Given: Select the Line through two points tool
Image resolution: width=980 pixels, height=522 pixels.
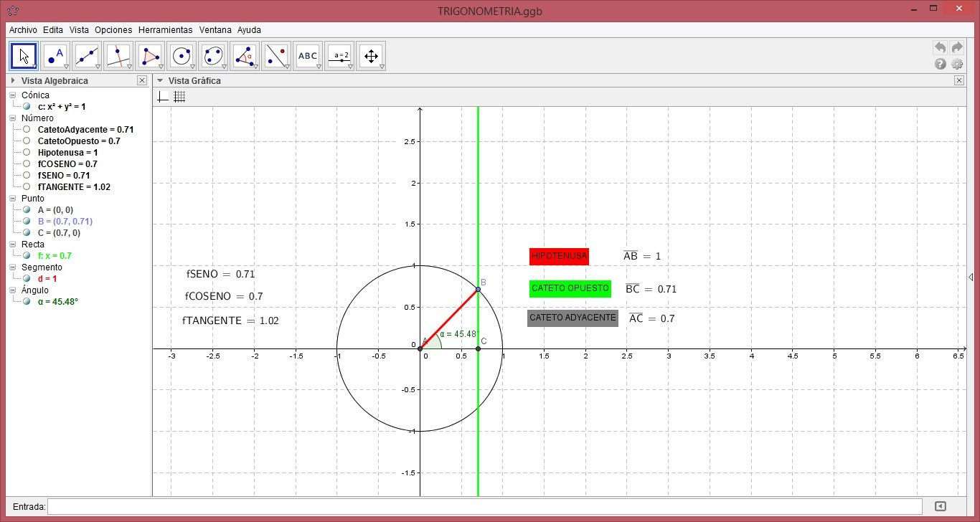Looking at the screenshot, I should click(x=85, y=55).
